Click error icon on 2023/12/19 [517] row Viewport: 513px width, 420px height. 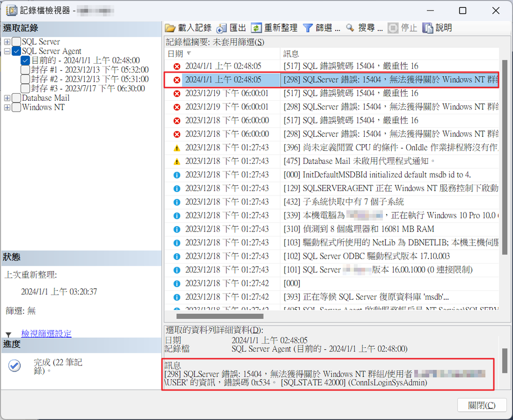pos(177,94)
